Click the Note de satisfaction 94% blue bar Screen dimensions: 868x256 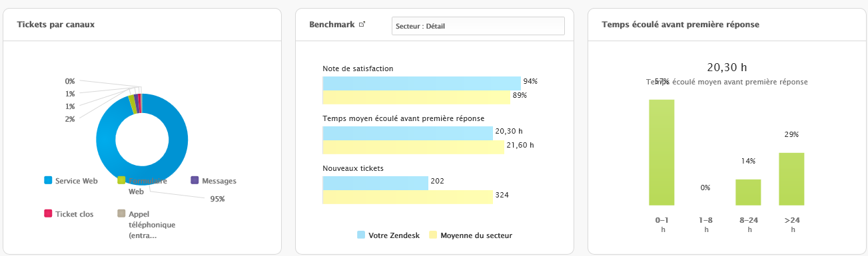(422, 83)
